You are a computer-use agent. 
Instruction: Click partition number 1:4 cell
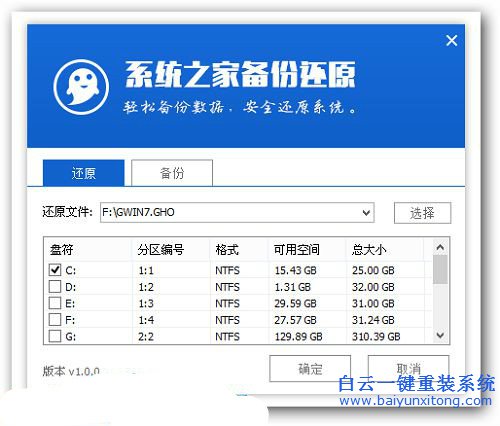coord(146,320)
